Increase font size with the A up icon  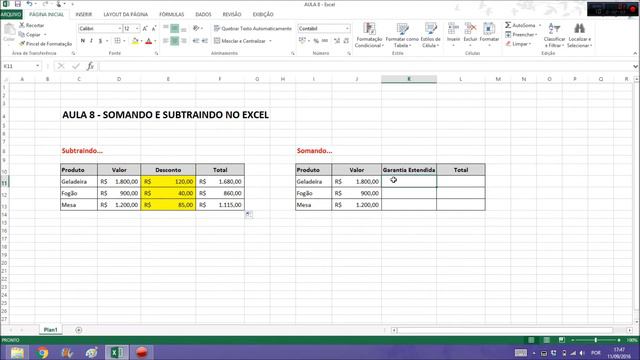[x=145, y=29]
